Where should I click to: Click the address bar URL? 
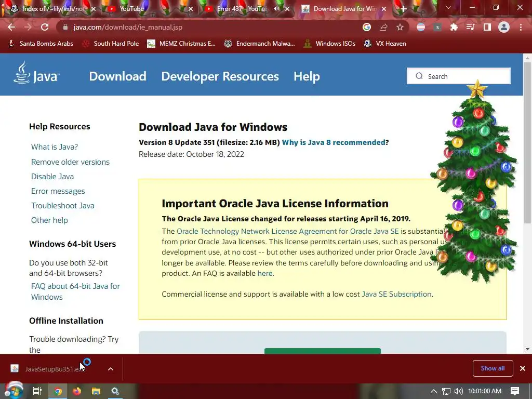128,27
